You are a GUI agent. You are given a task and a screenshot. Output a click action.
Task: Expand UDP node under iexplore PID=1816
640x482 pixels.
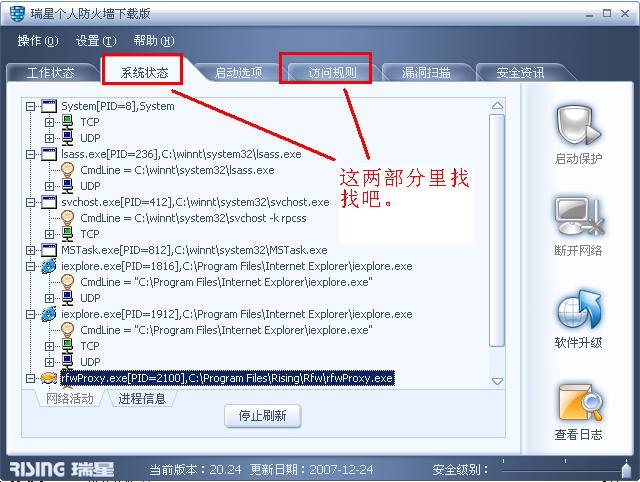click(x=49, y=298)
